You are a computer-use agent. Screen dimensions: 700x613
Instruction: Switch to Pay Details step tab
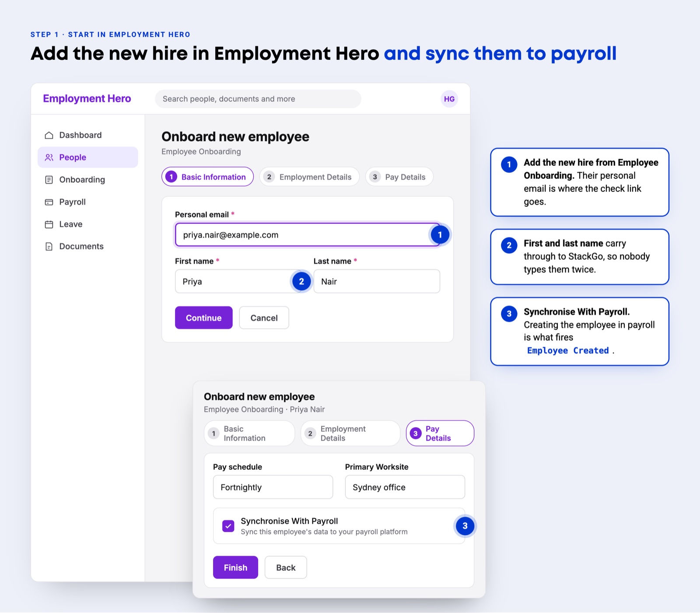coord(399,177)
